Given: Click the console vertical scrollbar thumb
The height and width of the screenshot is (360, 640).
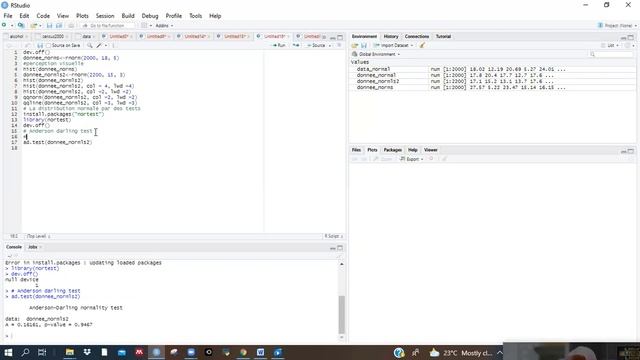Looking at the screenshot, I should coord(342,314).
